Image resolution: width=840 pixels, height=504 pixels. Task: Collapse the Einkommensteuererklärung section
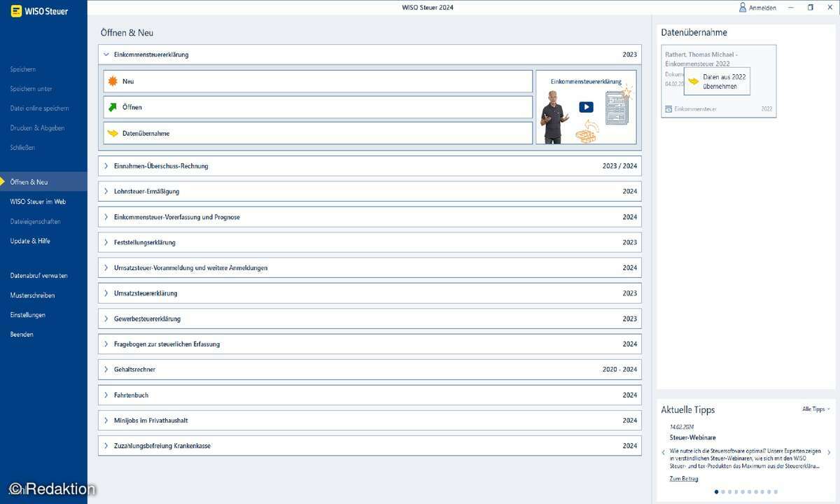click(x=106, y=55)
